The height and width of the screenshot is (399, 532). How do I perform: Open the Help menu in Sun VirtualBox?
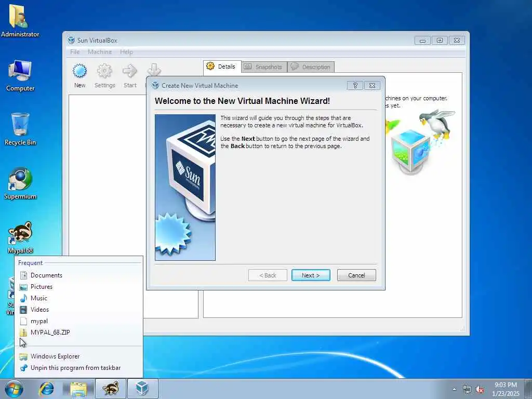[126, 52]
